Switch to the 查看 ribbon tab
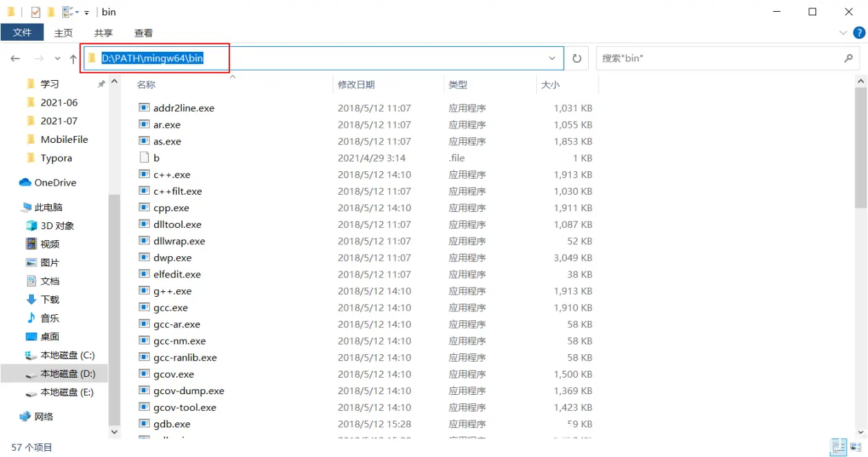Viewport: 868px width, 457px height. [x=144, y=32]
